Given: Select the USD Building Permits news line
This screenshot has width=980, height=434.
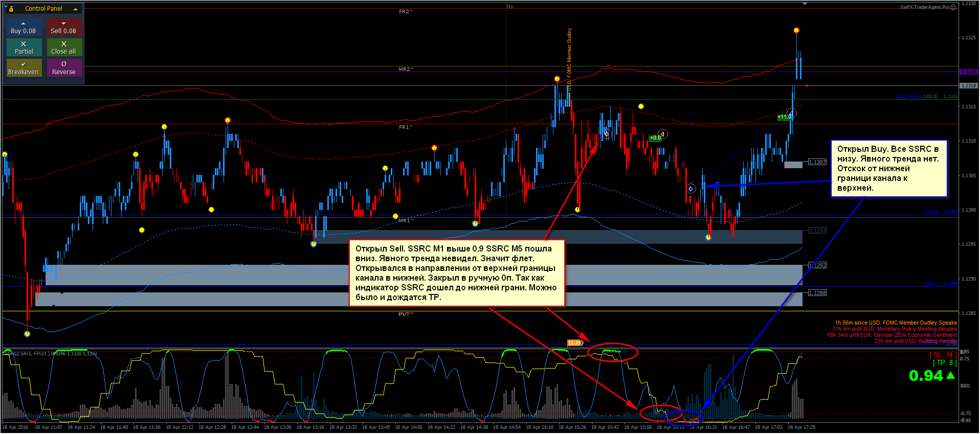Looking at the screenshot, I should (x=915, y=341).
